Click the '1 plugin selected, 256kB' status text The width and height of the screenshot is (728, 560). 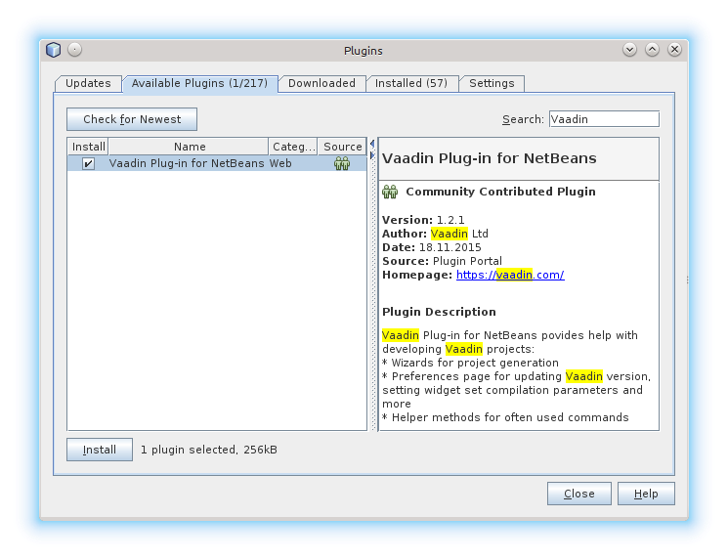(x=209, y=450)
